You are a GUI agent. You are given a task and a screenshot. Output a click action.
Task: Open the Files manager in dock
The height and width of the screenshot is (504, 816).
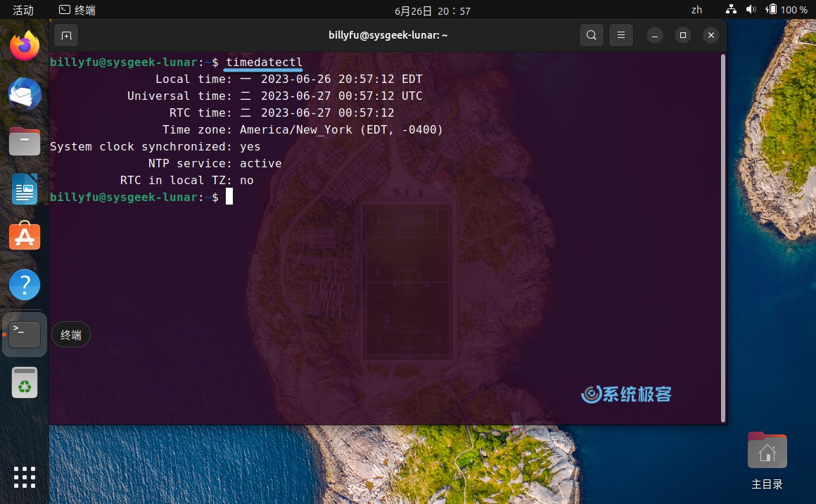coord(25,141)
